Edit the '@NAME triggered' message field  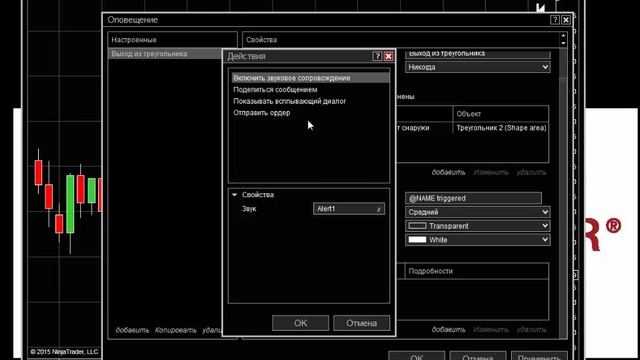point(473,198)
